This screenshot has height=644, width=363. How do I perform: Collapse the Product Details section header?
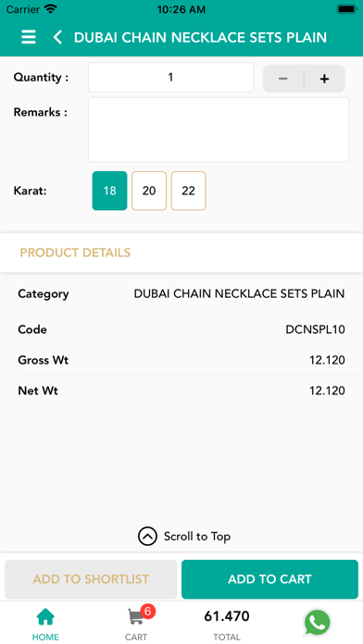[181, 253]
